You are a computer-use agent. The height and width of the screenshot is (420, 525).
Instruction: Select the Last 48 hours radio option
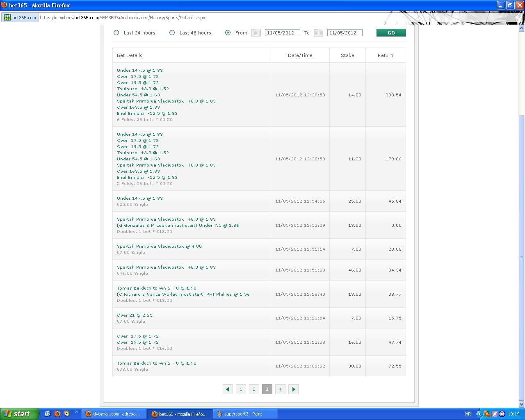click(x=172, y=33)
